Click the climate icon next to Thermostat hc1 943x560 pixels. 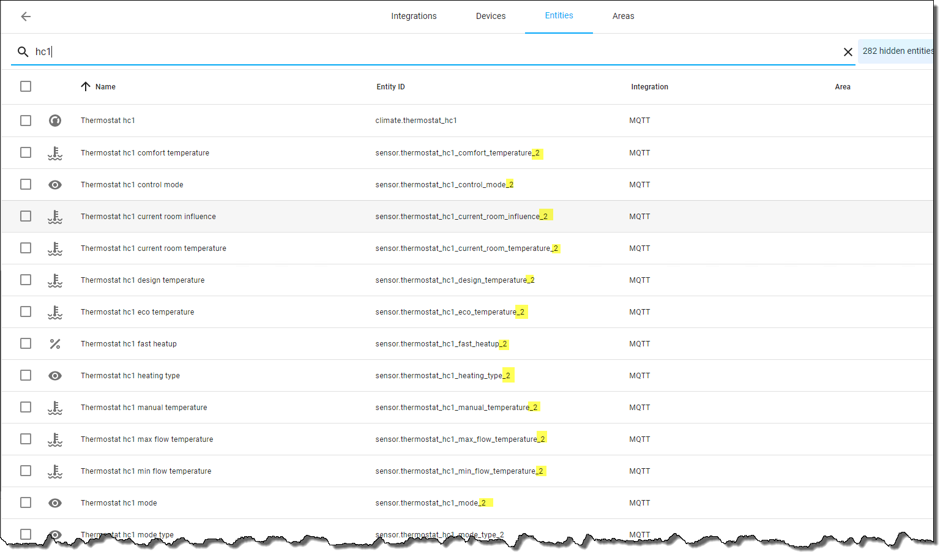click(55, 121)
